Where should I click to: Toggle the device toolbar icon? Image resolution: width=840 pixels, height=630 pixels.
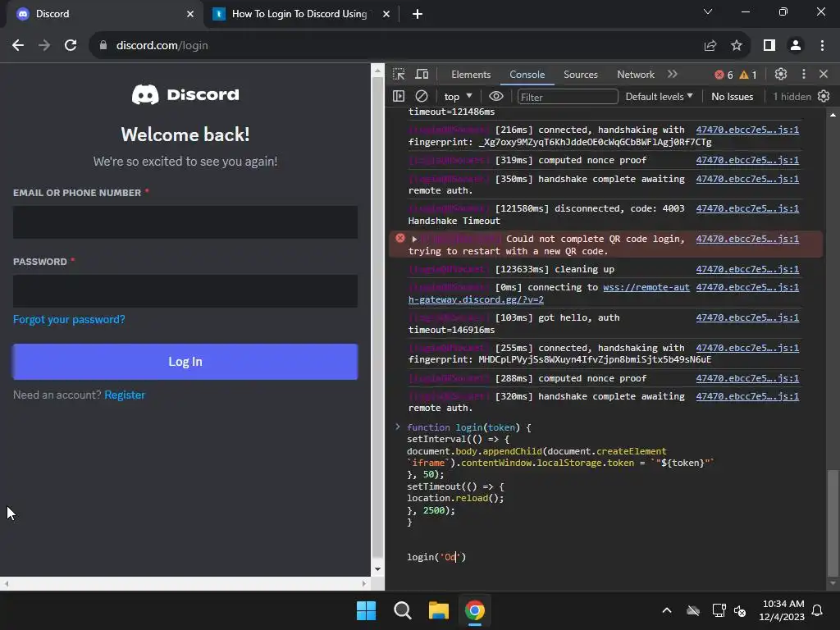coord(422,75)
